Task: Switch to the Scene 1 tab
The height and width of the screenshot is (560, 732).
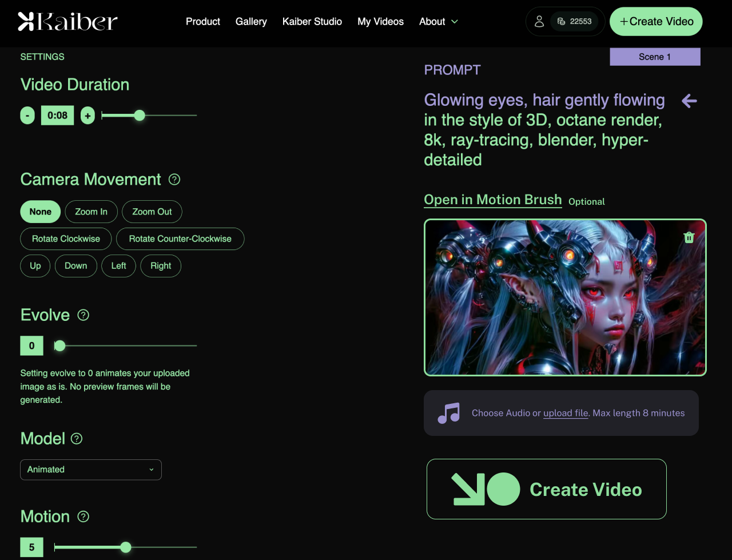Action: tap(655, 57)
